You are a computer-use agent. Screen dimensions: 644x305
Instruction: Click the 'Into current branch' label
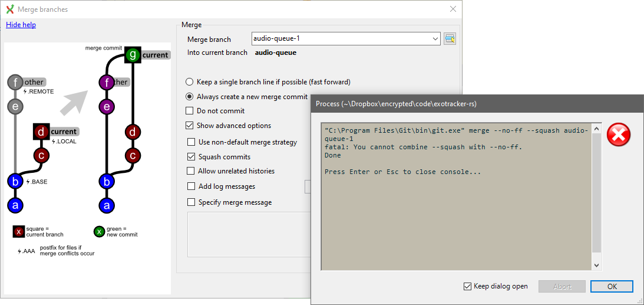(217, 53)
